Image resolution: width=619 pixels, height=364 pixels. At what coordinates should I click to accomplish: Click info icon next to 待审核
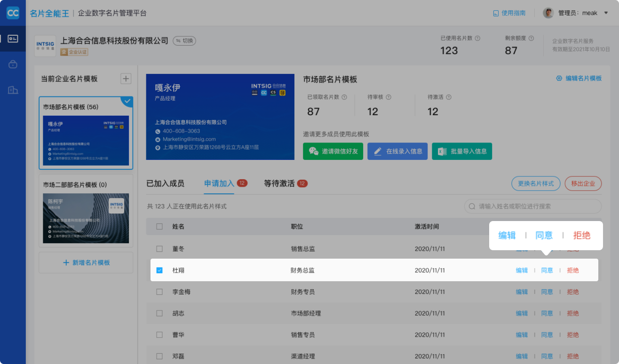pos(389,97)
